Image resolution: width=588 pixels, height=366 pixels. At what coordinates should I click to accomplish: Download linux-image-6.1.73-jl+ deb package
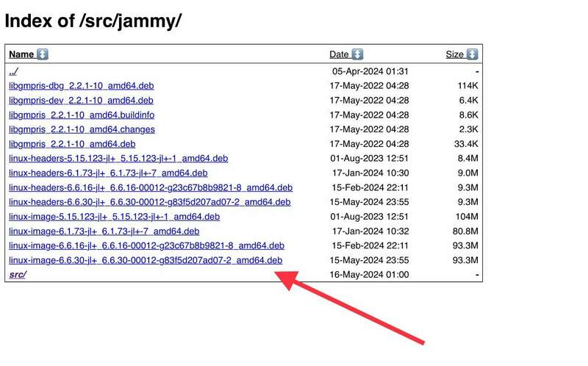[104, 232]
